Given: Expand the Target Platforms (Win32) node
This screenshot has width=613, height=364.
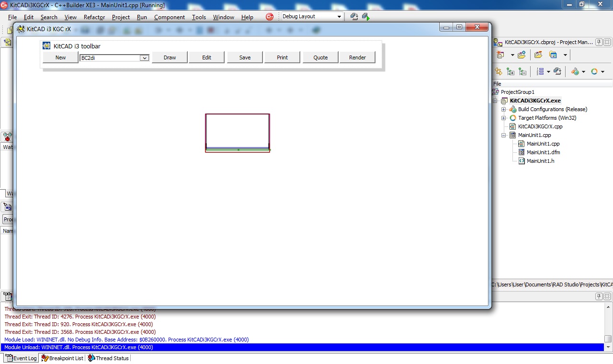Looking at the screenshot, I should click(x=503, y=118).
